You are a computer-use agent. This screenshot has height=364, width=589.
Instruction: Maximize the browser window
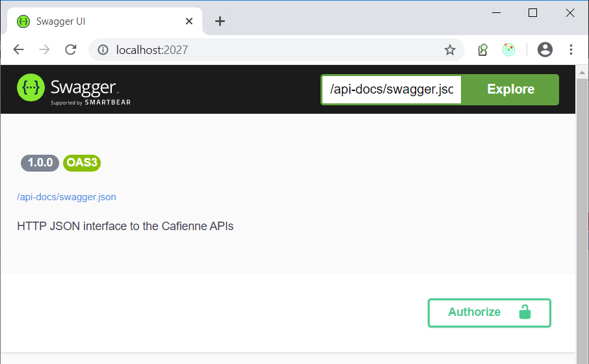[x=532, y=13]
